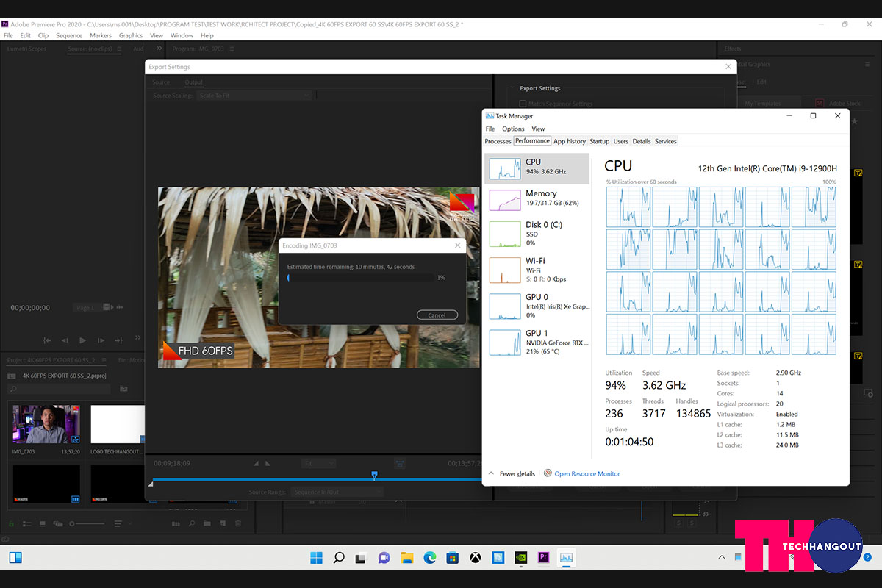
Task: Open Windows Search from the taskbar
Action: click(339, 558)
